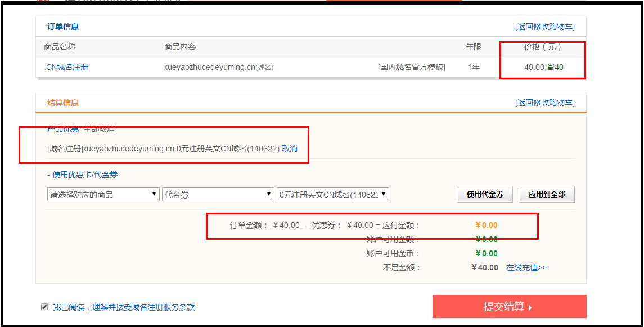The image size is (644, 327).
Task: Expand the 代金券 type dropdown
Action: [x=218, y=195]
